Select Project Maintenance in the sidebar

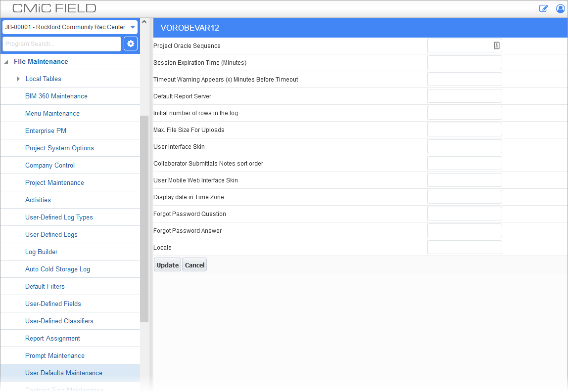54,182
